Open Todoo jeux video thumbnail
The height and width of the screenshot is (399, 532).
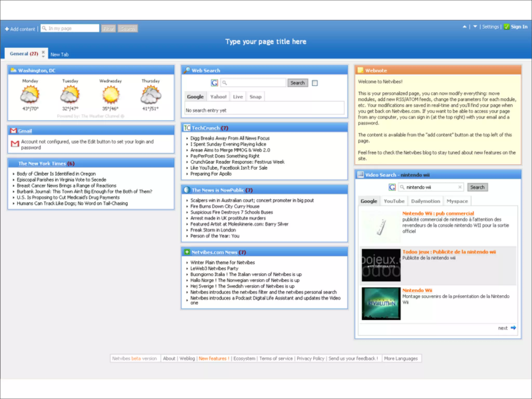381,265
